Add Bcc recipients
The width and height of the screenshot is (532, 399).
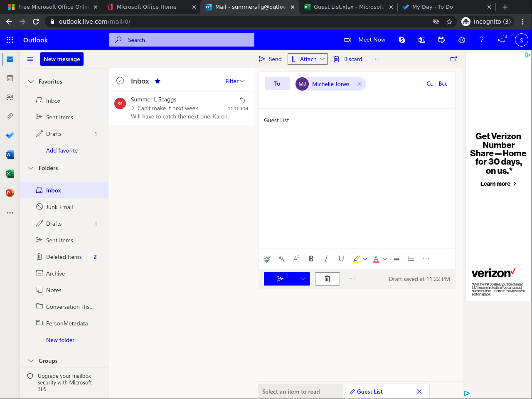click(x=443, y=84)
